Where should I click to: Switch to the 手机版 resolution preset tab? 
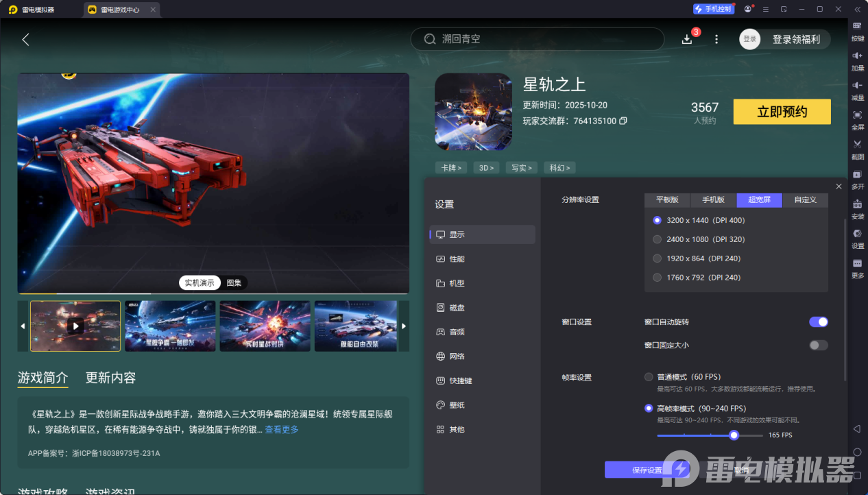click(712, 200)
